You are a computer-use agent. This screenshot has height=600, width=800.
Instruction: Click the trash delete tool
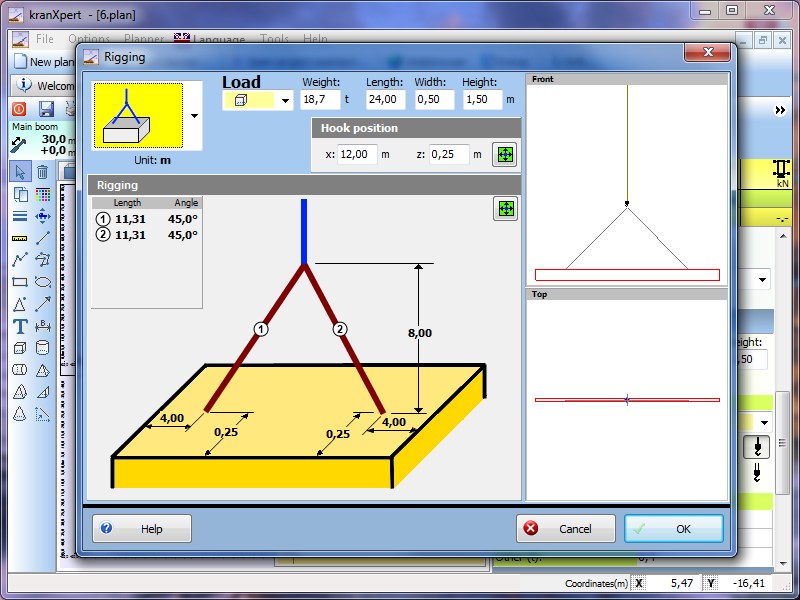[43, 172]
